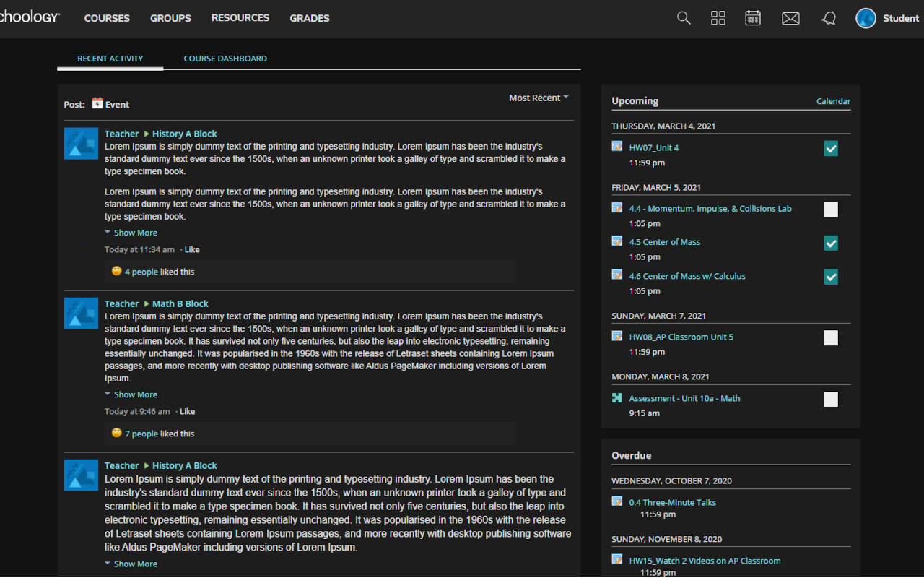Open the apps grid icon
This screenshot has width=924, height=578.
pyautogui.click(x=718, y=18)
